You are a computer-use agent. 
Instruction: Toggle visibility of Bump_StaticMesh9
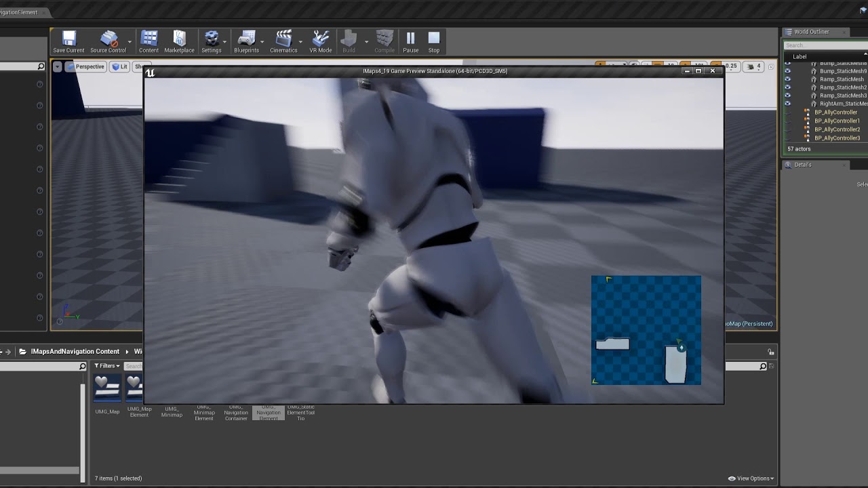(787, 71)
